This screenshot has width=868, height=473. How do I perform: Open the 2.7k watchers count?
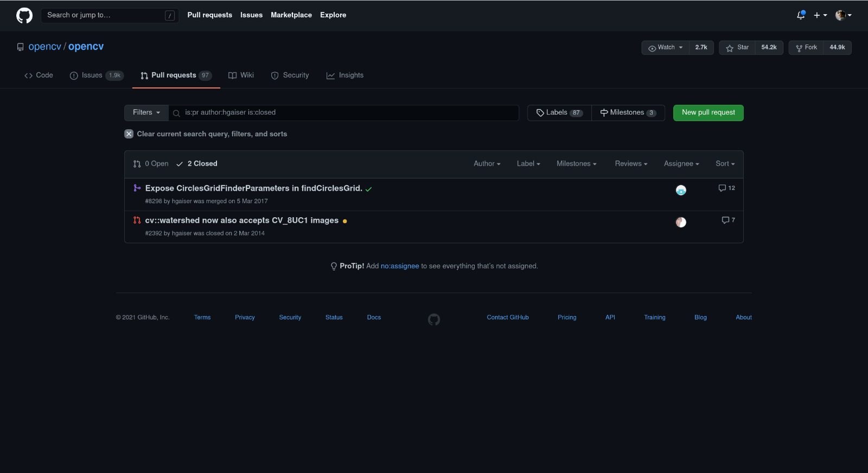point(701,48)
